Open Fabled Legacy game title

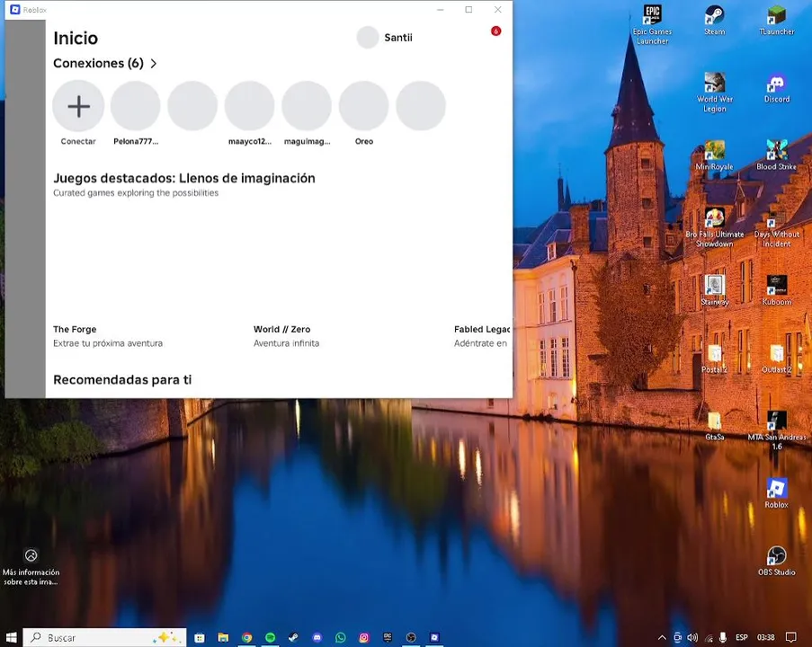(482, 329)
